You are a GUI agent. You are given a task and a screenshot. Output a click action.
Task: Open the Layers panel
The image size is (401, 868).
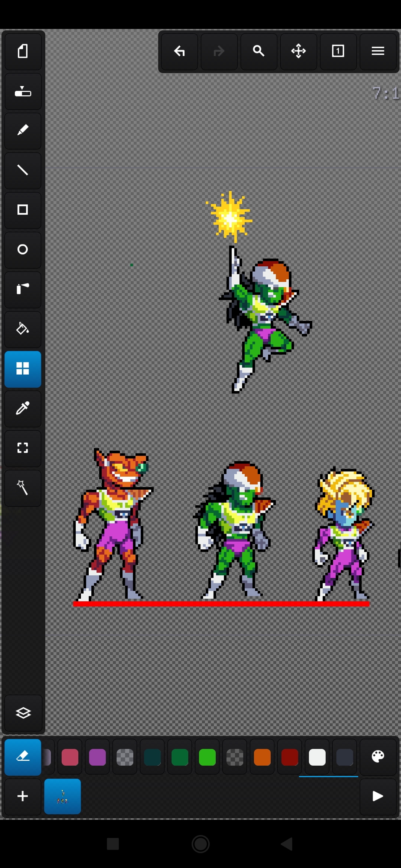[23, 713]
